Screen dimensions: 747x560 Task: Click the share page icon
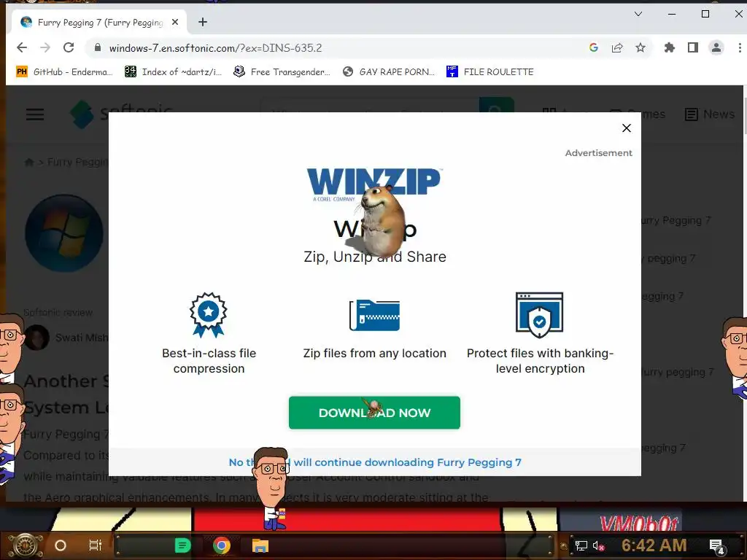point(617,47)
